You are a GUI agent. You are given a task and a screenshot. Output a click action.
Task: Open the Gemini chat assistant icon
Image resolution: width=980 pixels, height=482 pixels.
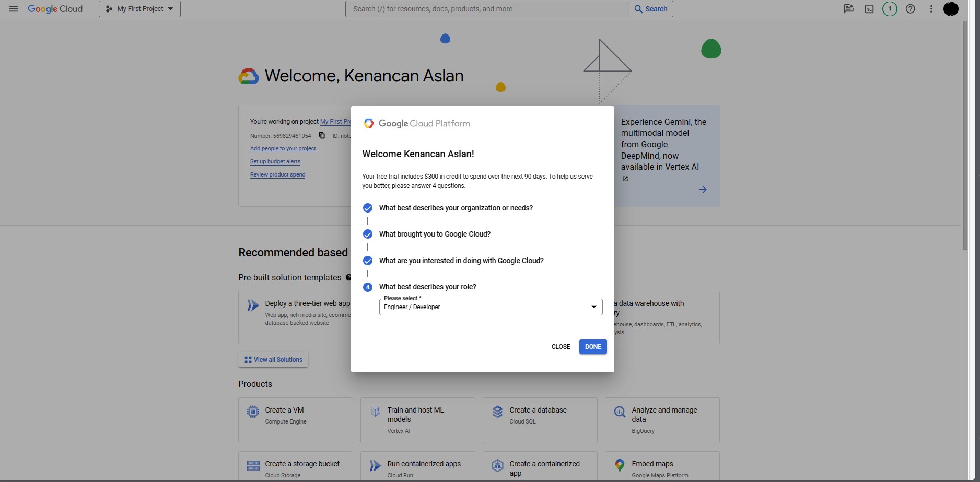click(848, 9)
